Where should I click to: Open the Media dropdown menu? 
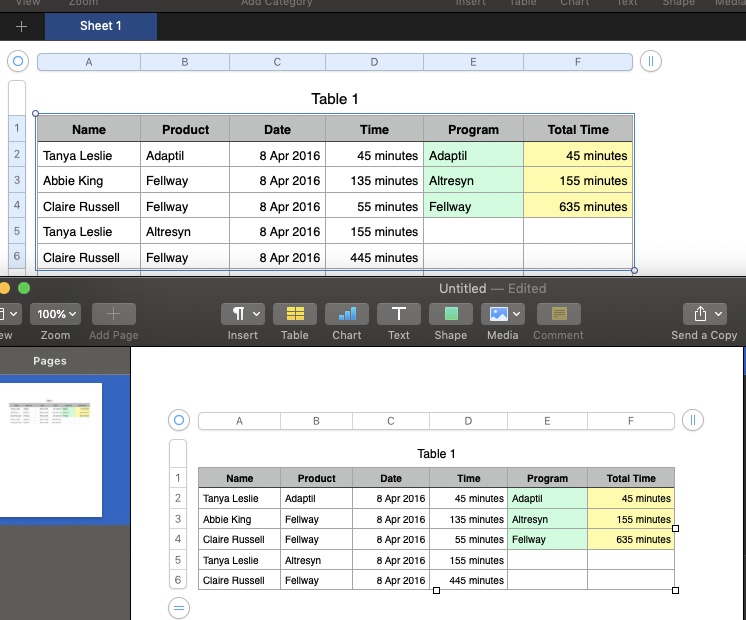coord(503,314)
